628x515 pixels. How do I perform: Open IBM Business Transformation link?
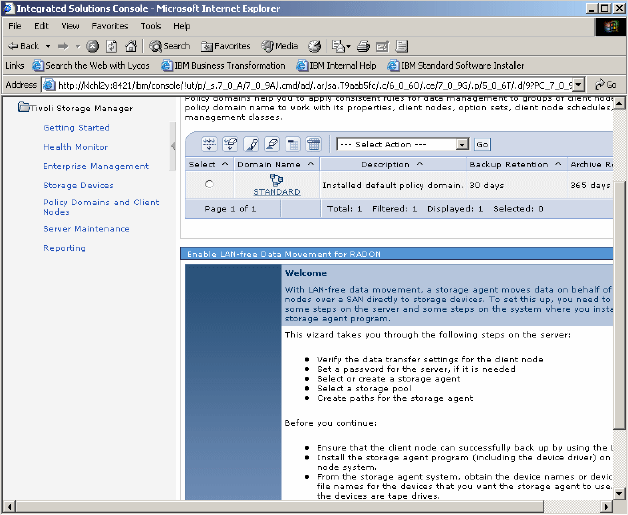click(223, 66)
